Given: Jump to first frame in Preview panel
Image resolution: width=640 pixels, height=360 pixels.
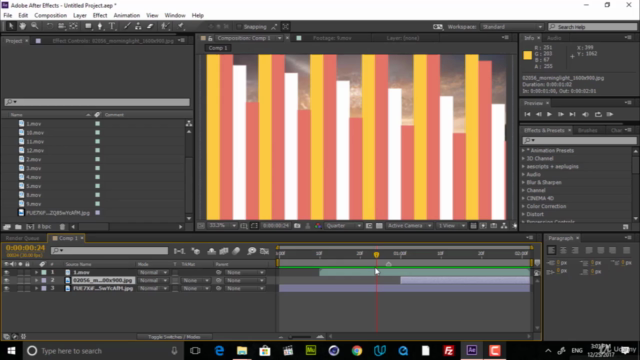Looking at the screenshot, I should (527, 115).
